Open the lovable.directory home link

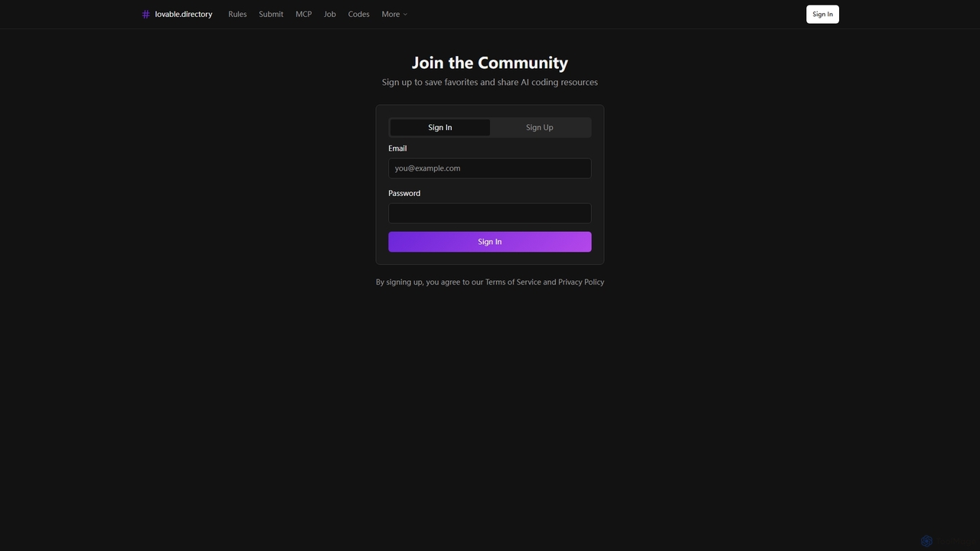pos(177,15)
